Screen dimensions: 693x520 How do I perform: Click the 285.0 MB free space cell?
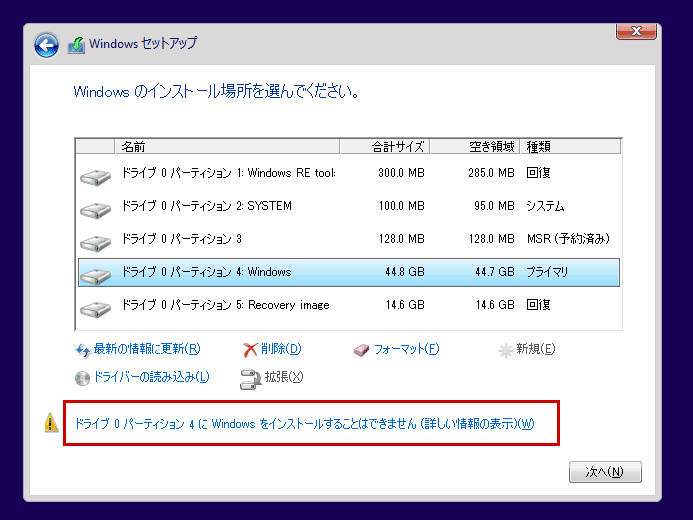[x=491, y=173]
